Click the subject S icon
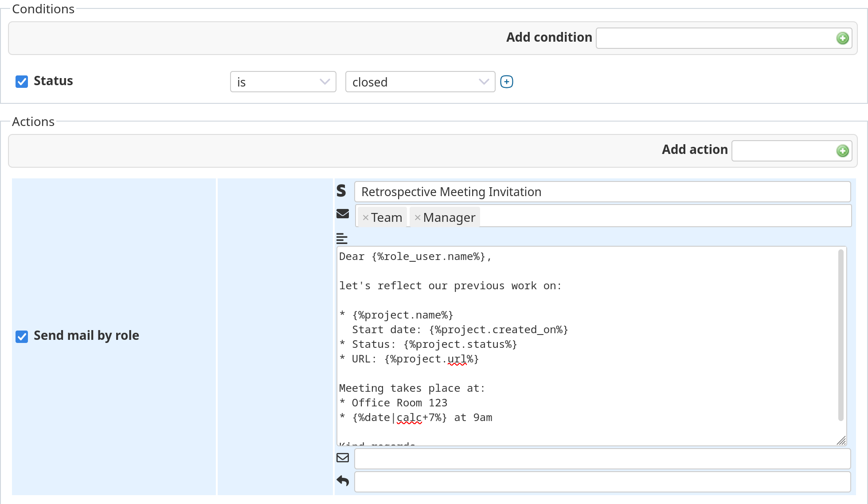 (341, 190)
